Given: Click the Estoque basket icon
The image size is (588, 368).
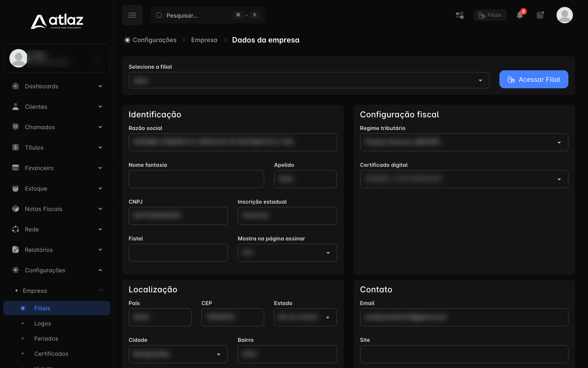Looking at the screenshot, I should tap(16, 188).
